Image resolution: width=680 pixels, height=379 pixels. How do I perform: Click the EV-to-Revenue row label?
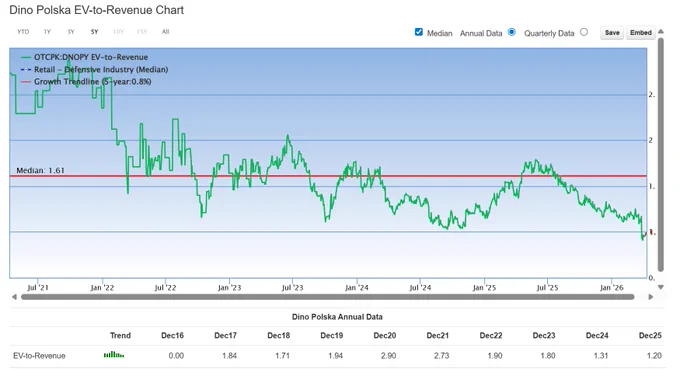(39, 356)
